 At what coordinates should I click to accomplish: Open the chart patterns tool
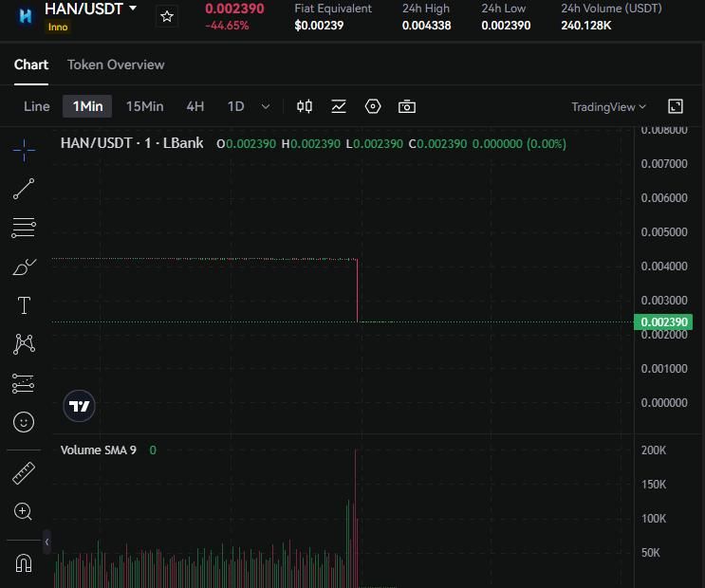click(x=24, y=344)
